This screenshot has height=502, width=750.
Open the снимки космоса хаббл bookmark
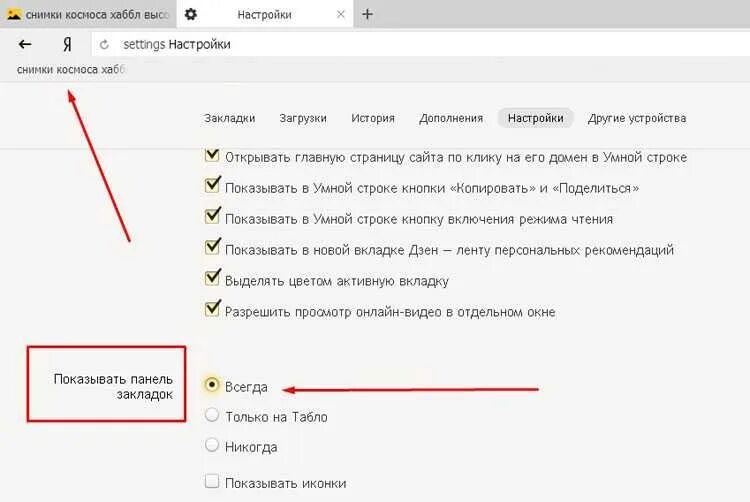tap(71, 70)
